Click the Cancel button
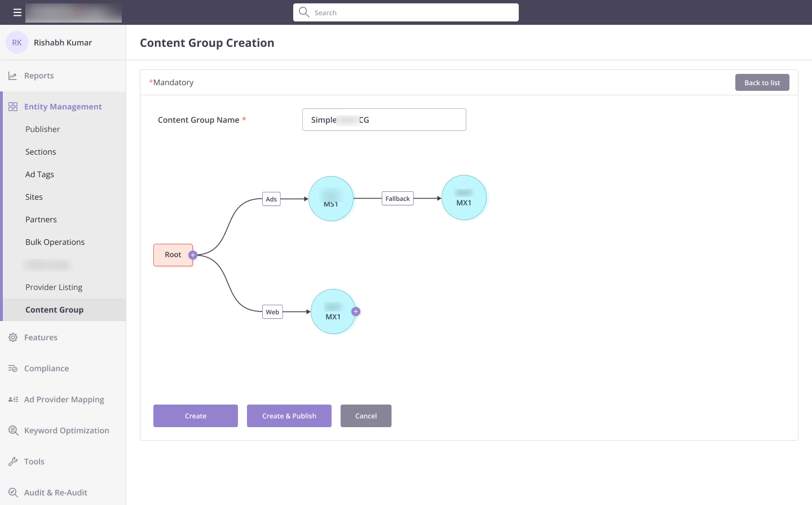Screen dimensions: 812x505 [366, 416]
